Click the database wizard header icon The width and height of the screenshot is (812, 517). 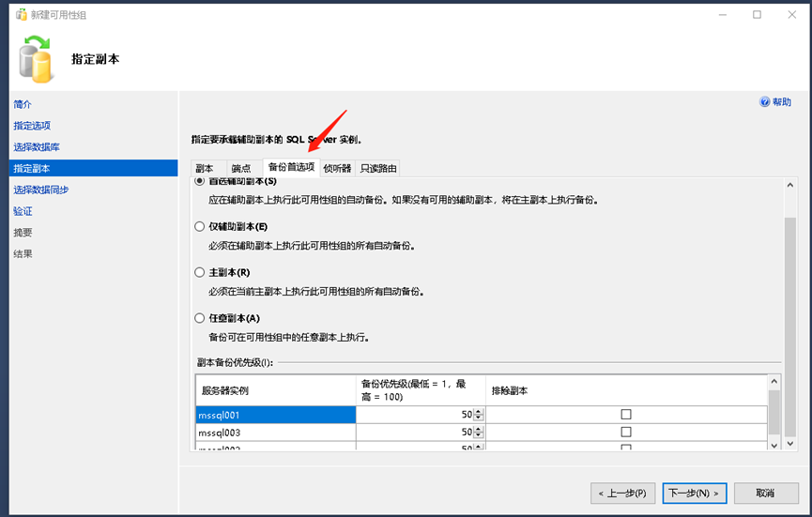click(x=36, y=59)
